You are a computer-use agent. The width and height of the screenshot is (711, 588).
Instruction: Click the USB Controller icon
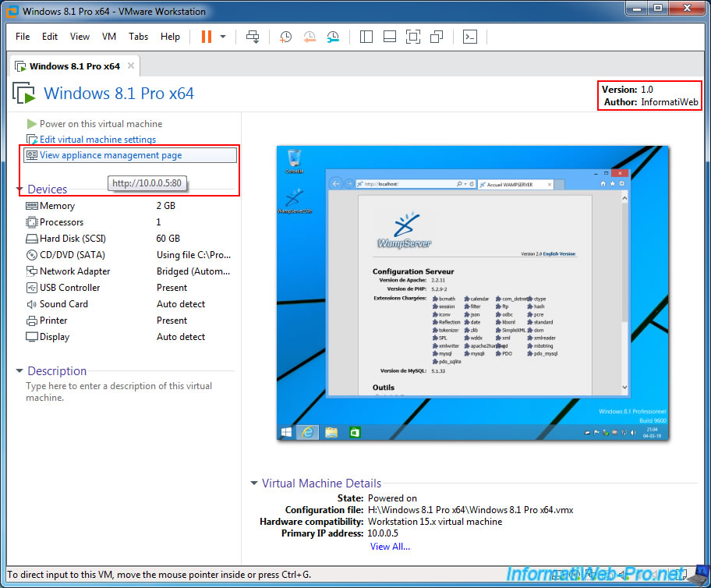(32, 288)
